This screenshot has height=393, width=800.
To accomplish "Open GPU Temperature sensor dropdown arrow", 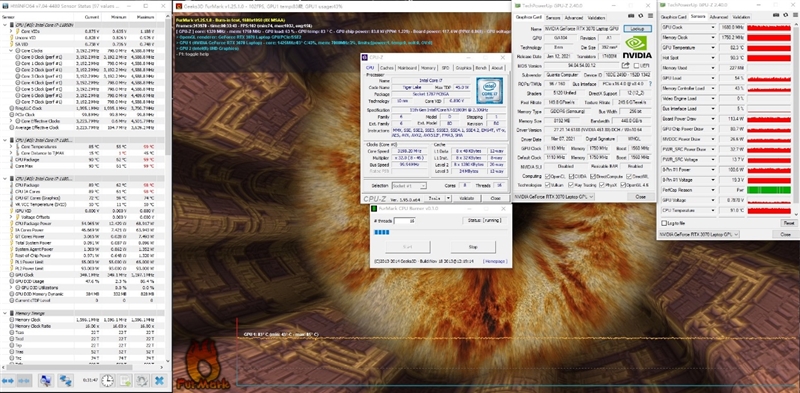I will tap(713, 47).
